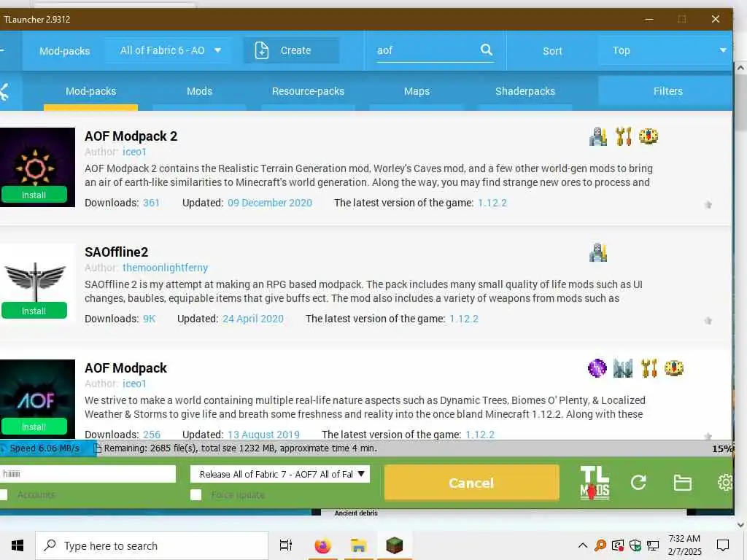Click the adventure category icon on SAOffline2
Image resolution: width=747 pixels, height=560 pixels.
(598, 252)
